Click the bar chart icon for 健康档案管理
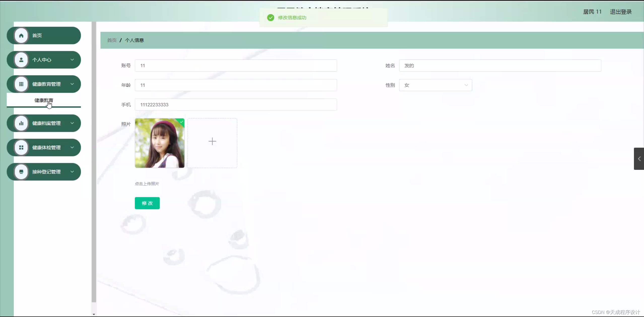 point(21,123)
